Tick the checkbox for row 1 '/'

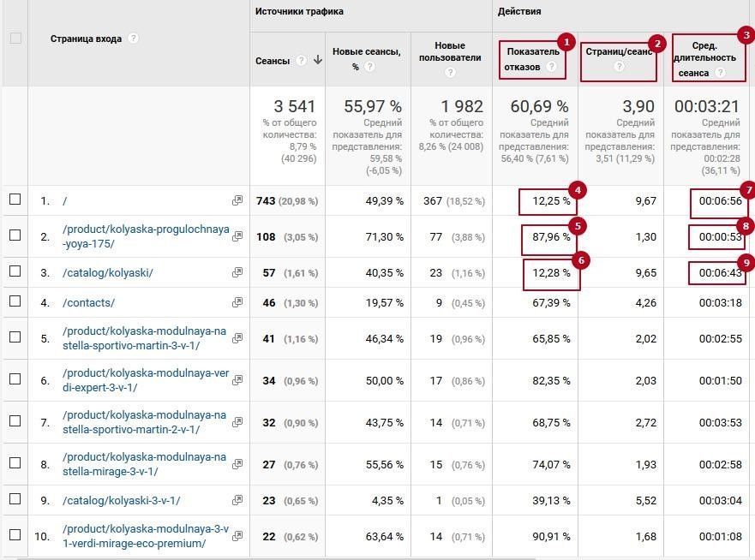pos(15,200)
